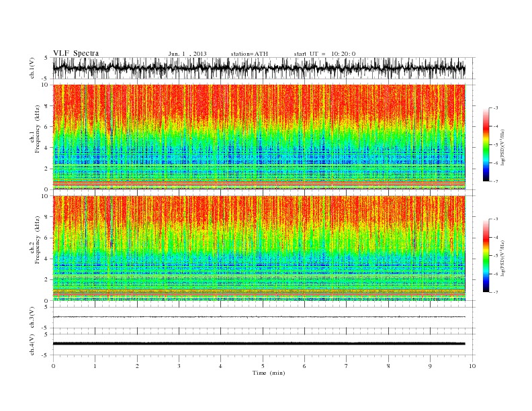Click the "6" tick on ch.2 frequency axis

click(46, 238)
